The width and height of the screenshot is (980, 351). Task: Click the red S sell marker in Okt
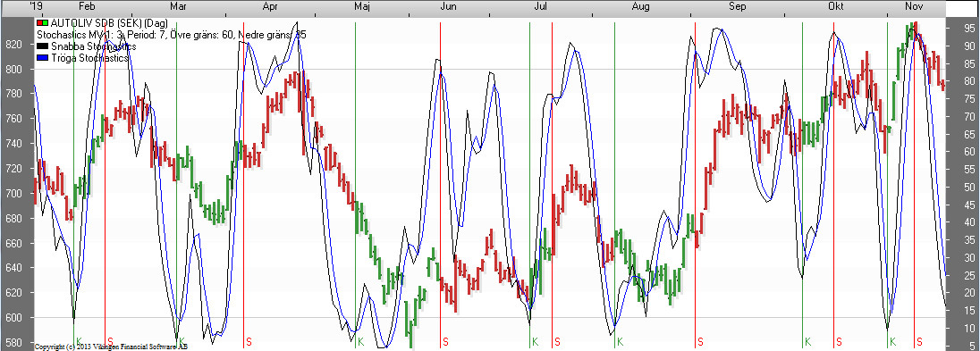(x=839, y=341)
